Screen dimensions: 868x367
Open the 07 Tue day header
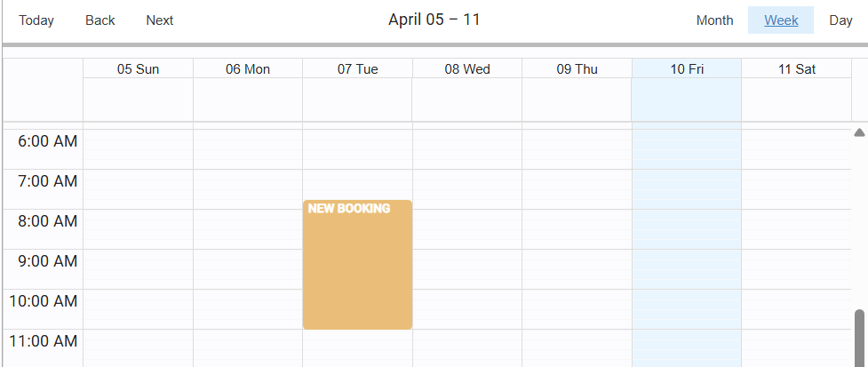coord(357,69)
